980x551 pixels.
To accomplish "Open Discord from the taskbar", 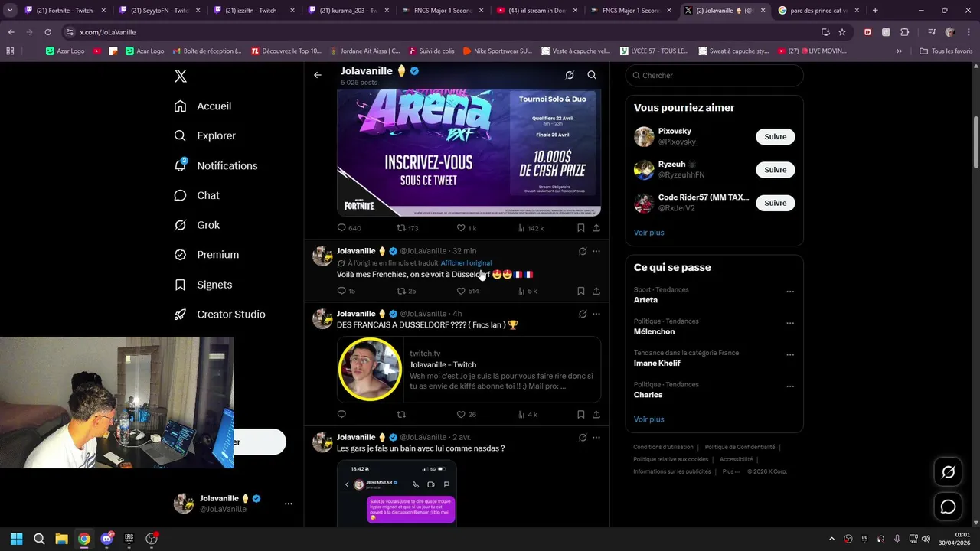I will [x=106, y=539].
